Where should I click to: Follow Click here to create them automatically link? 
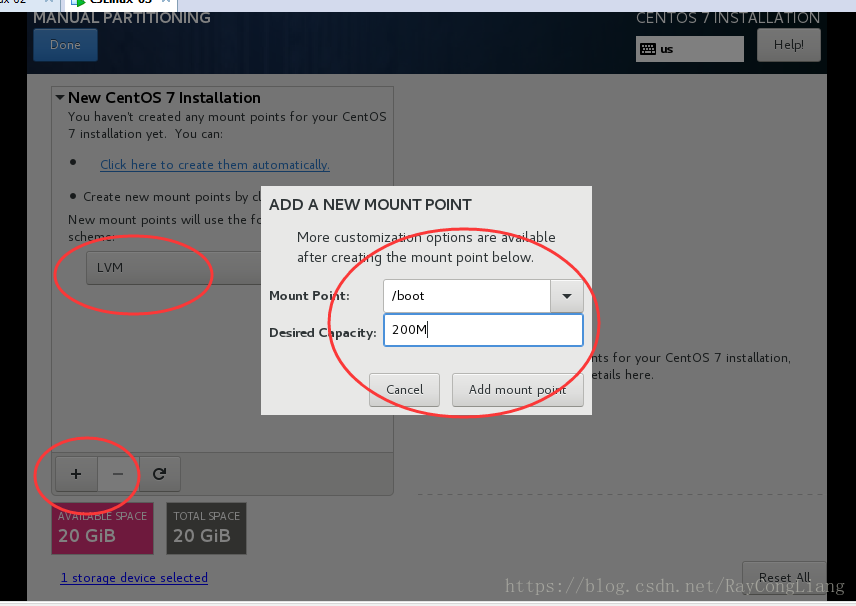(215, 165)
